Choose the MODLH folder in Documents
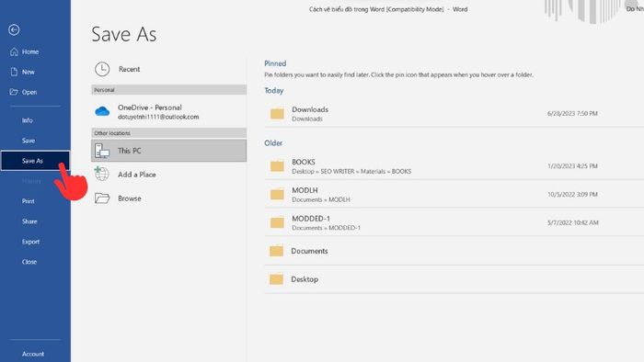Viewport: 644px width, 362px height. click(x=454, y=195)
